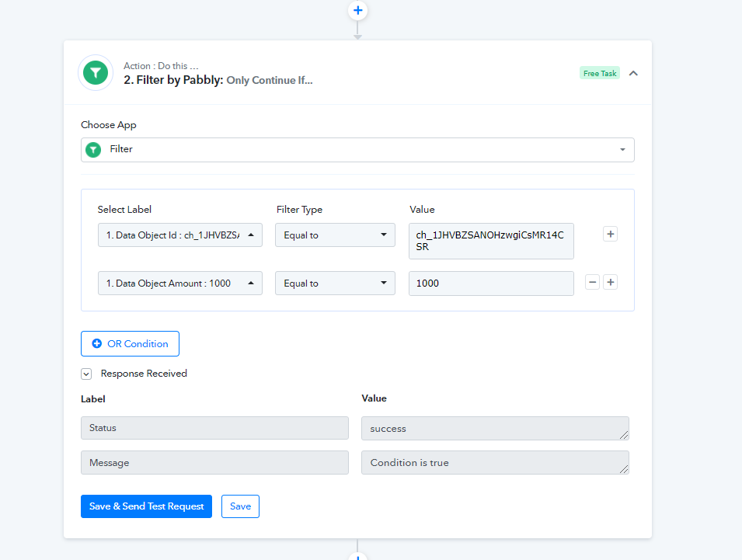This screenshot has height=560, width=742.
Task: Click the Message label field
Action: point(214,463)
